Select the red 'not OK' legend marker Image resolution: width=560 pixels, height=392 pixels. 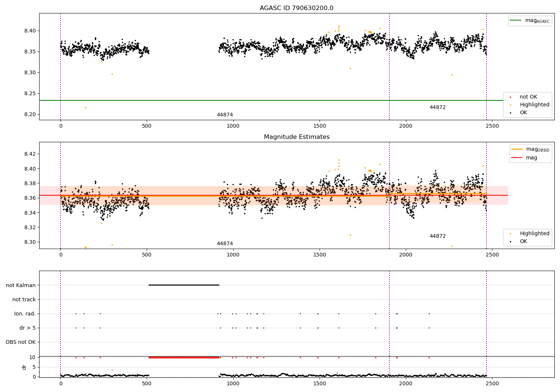(x=511, y=97)
